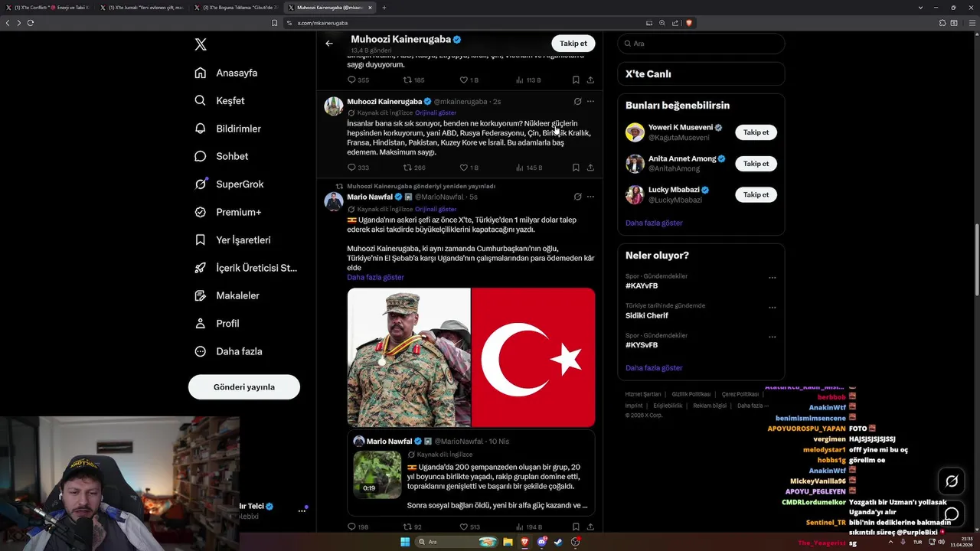Repost the post with 185 reposts
980x551 pixels.
pos(414,80)
